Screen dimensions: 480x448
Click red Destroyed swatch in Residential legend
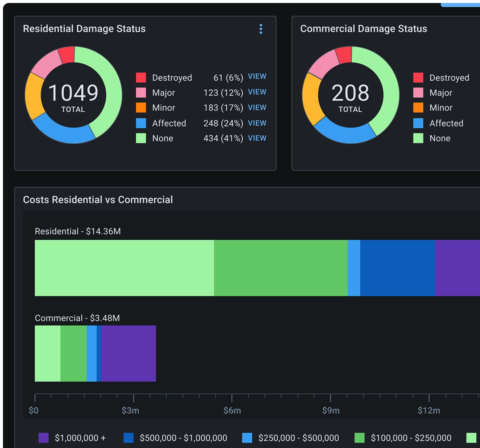141,77
